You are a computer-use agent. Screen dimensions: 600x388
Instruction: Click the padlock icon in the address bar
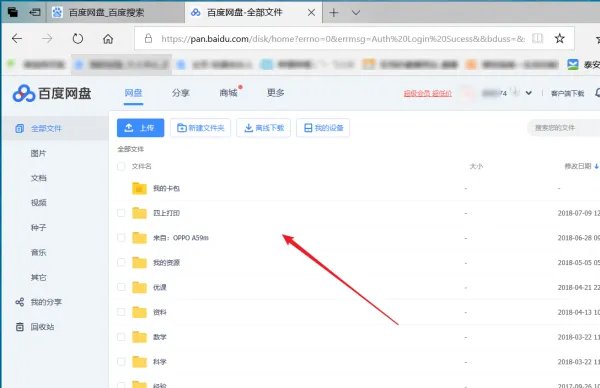click(148, 38)
